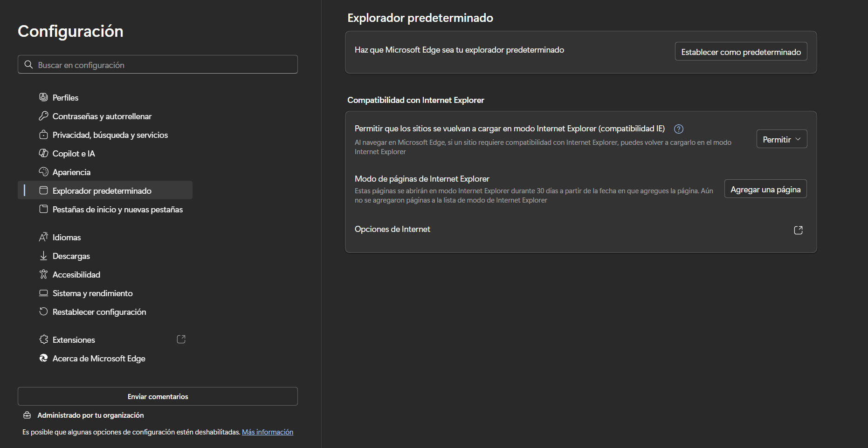Click the icon for Pestañas de inicio y nuevas pestañas
Screen dimensions: 868x448
[43, 209]
